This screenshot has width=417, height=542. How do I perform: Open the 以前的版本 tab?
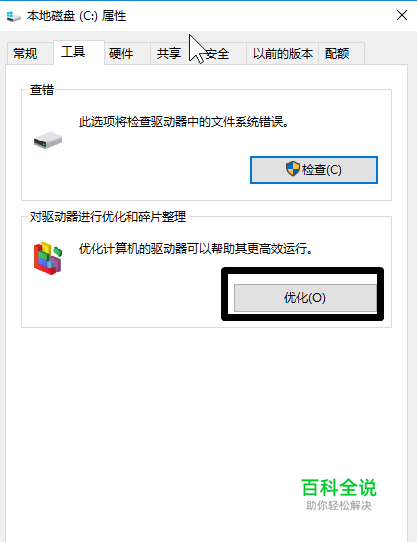click(x=282, y=54)
